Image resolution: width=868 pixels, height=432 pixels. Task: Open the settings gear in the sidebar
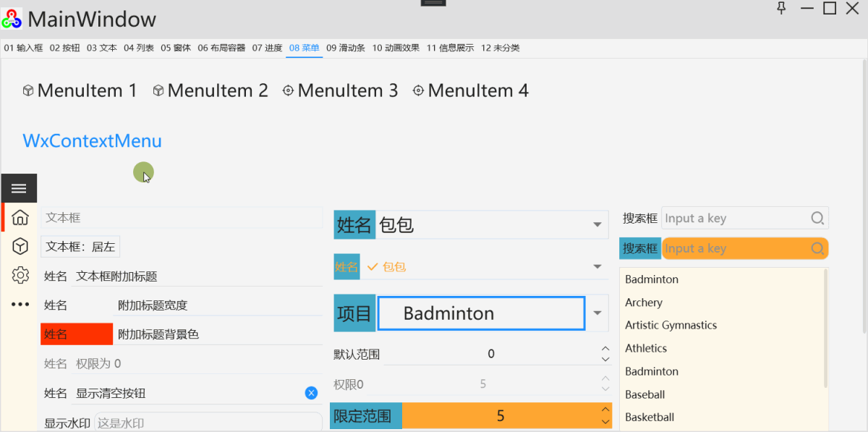18,275
